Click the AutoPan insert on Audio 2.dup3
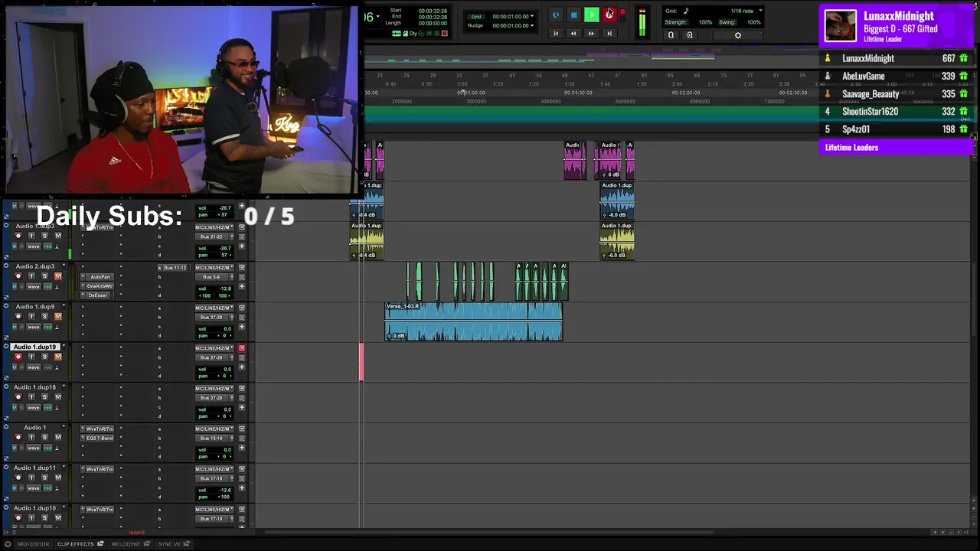 point(100,277)
